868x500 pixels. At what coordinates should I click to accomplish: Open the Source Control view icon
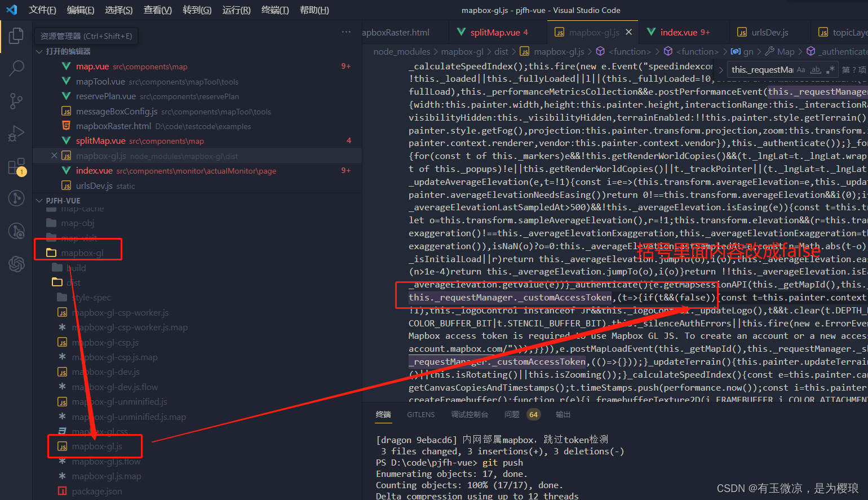pyautogui.click(x=16, y=101)
